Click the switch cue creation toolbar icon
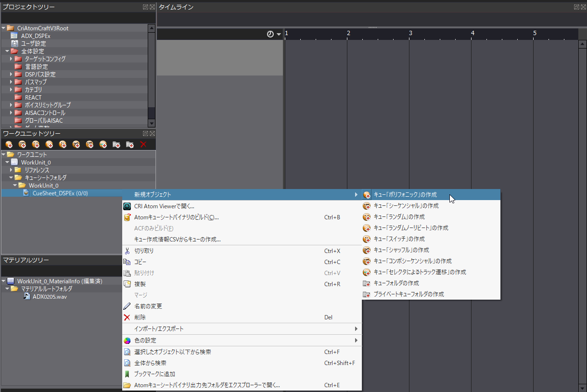 [63, 144]
